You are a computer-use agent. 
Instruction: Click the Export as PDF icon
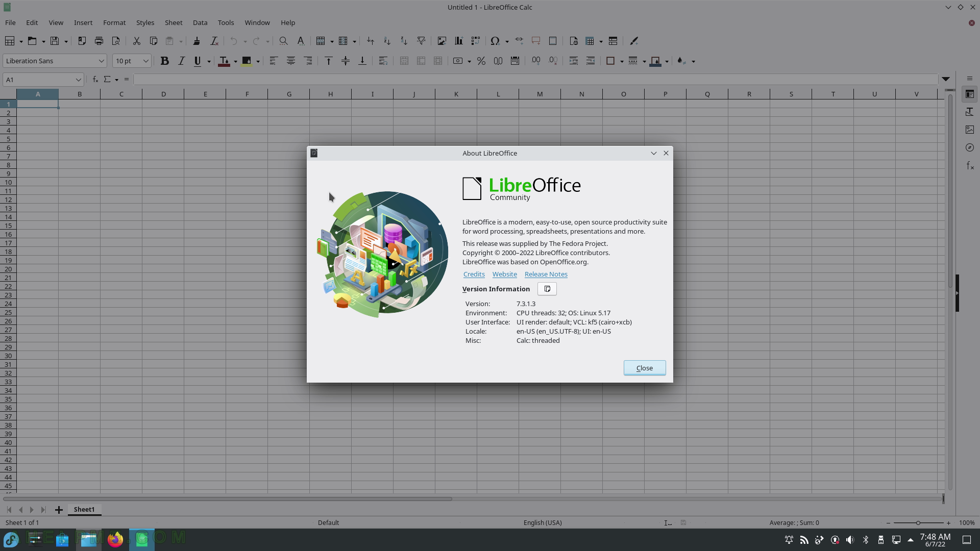coord(82,41)
